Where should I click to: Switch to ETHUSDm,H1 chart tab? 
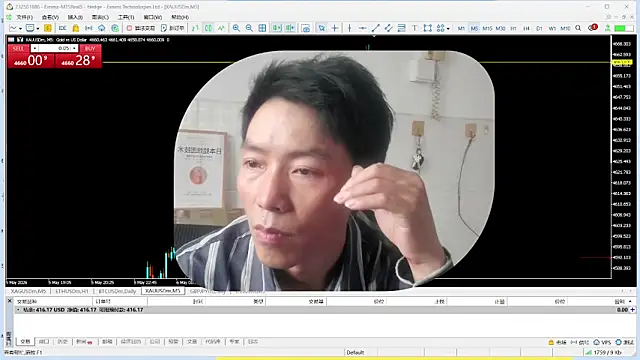click(x=72, y=291)
